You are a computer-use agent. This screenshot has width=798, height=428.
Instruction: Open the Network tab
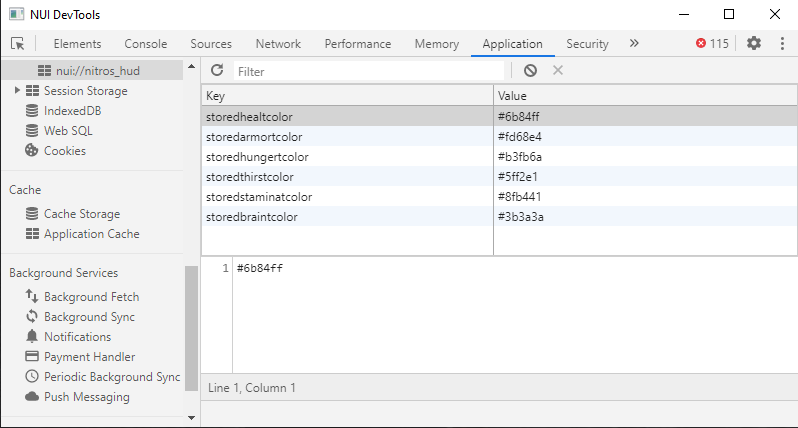coord(278,44)
